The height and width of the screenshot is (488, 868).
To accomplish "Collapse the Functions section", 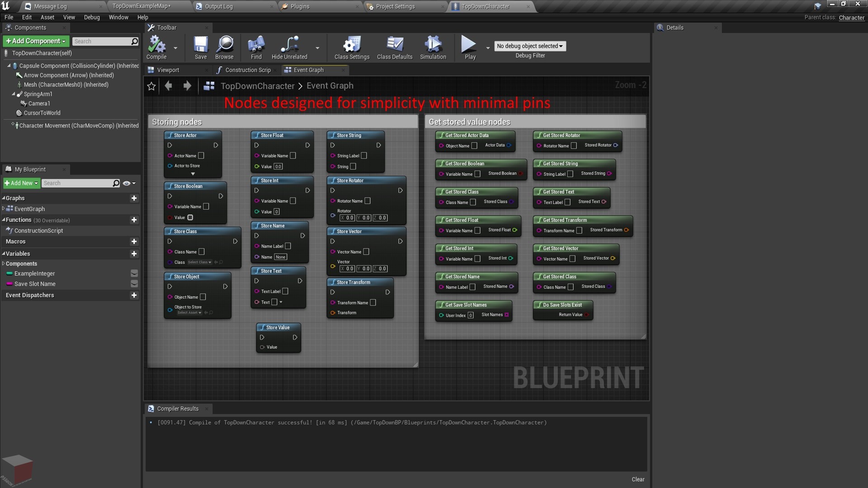I will (x=4, y=220).
